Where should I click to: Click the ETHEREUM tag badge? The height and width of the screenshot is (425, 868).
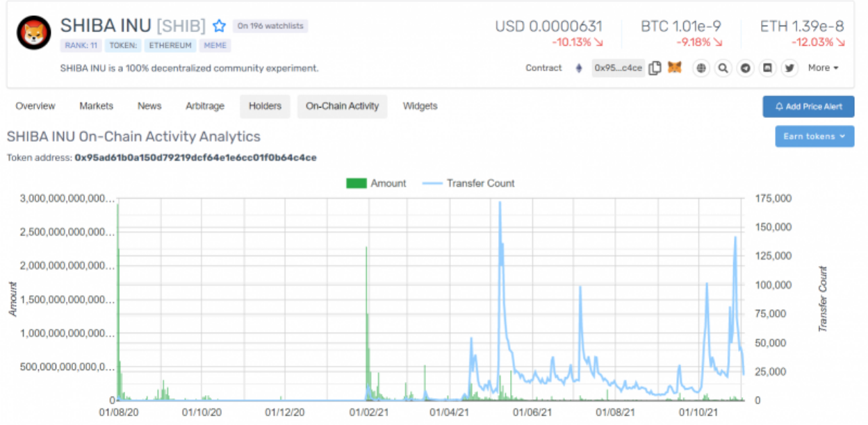point(170,46)
